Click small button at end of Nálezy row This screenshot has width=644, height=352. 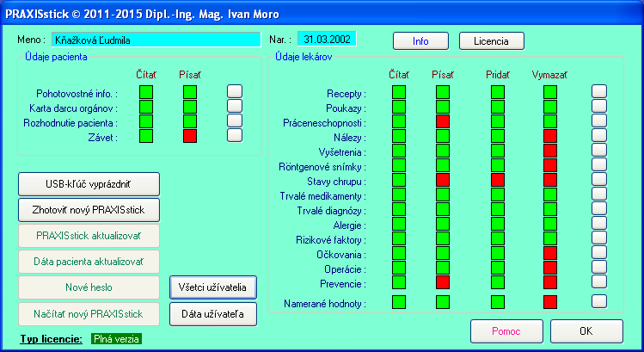(x=599, y=135)
